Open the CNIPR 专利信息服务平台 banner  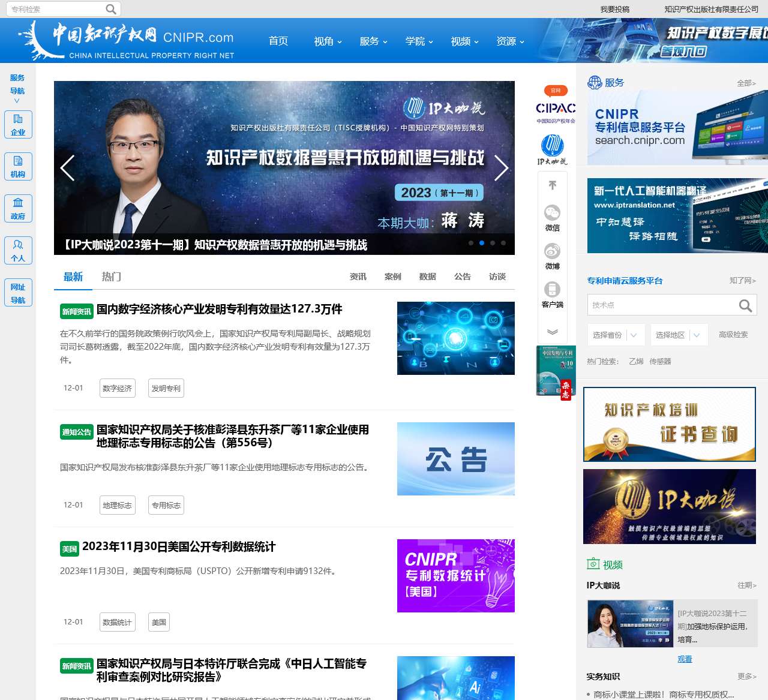(677, 128)
